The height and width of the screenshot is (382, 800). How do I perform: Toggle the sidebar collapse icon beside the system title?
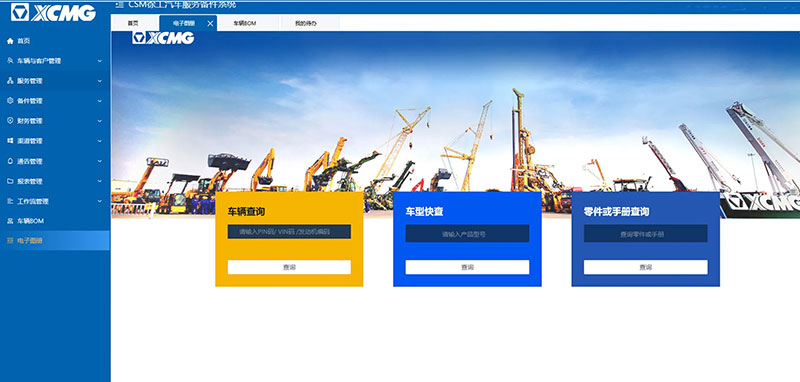[x=119, y=5]
